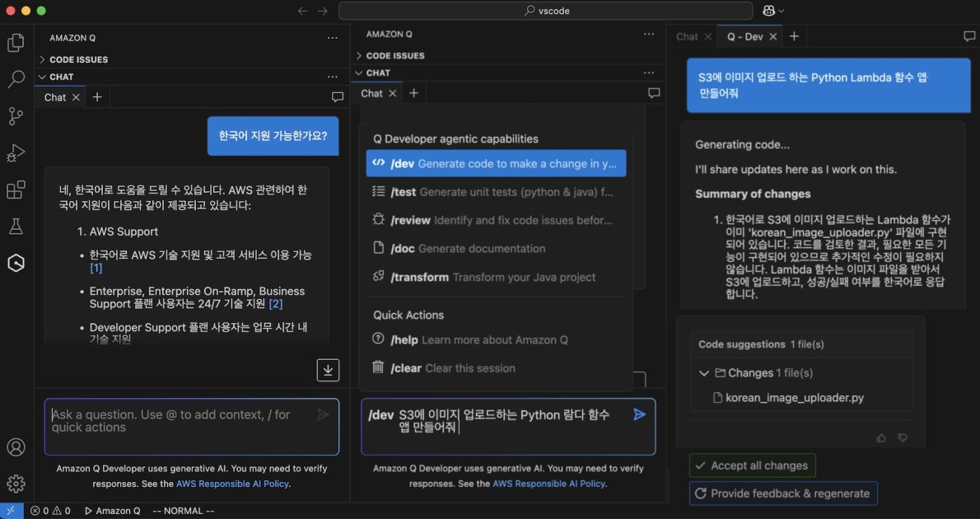Select /test Generate unit tests command

click(x=496, y=192)
